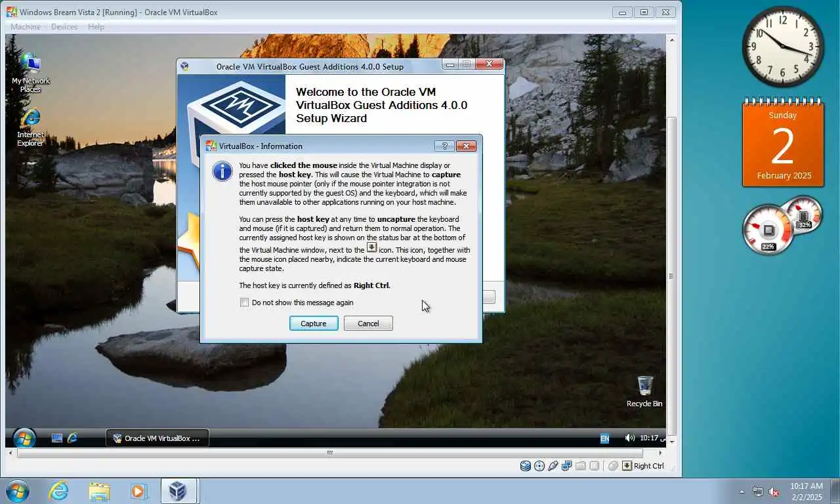
Task: Close the VirtualBox Information dialog
Action: [x=466, y=146]
